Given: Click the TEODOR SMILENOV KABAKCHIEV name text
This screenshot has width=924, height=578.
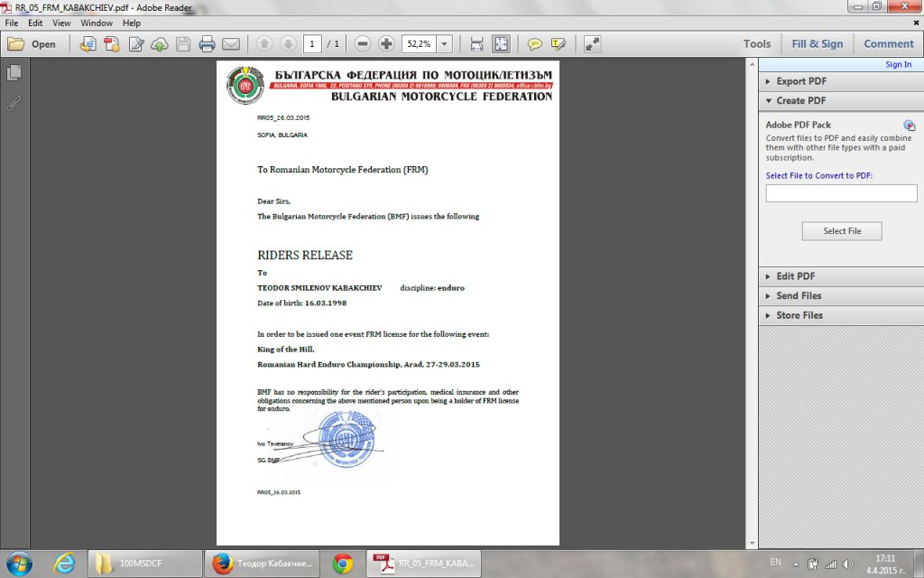Looking at the screenshot, I should tap(319, 288).
